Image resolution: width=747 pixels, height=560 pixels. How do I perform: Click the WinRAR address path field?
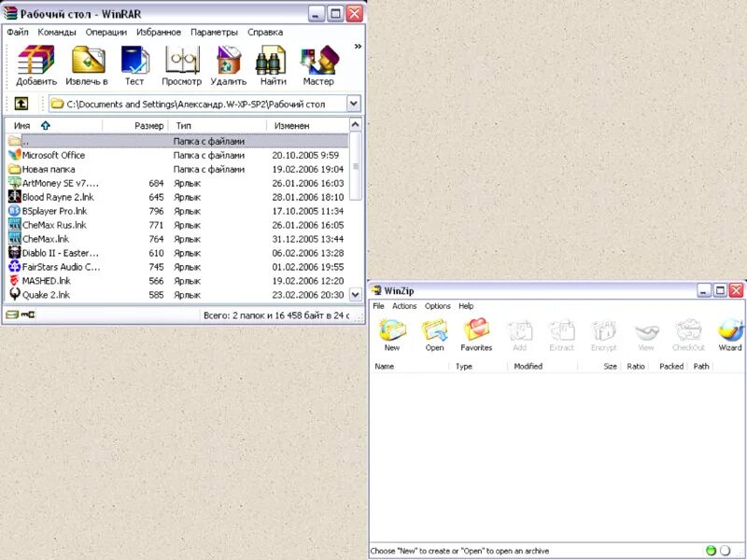point(198,104)
